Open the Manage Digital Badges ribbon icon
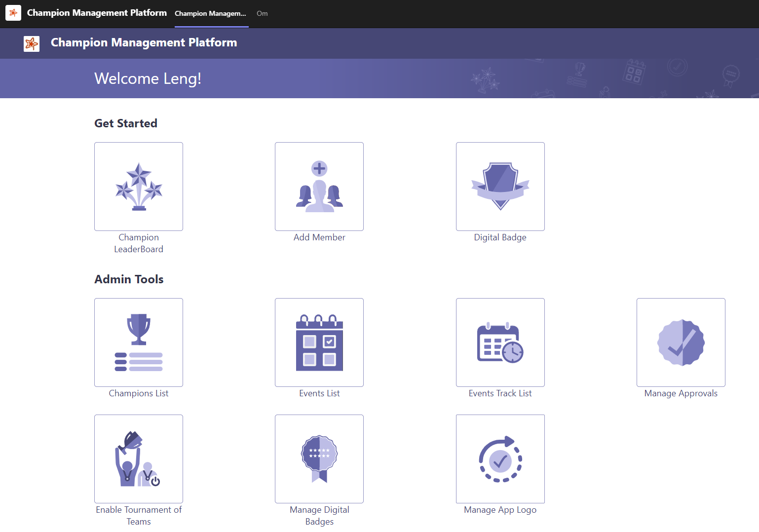The image size is (759, 532). 319,458
